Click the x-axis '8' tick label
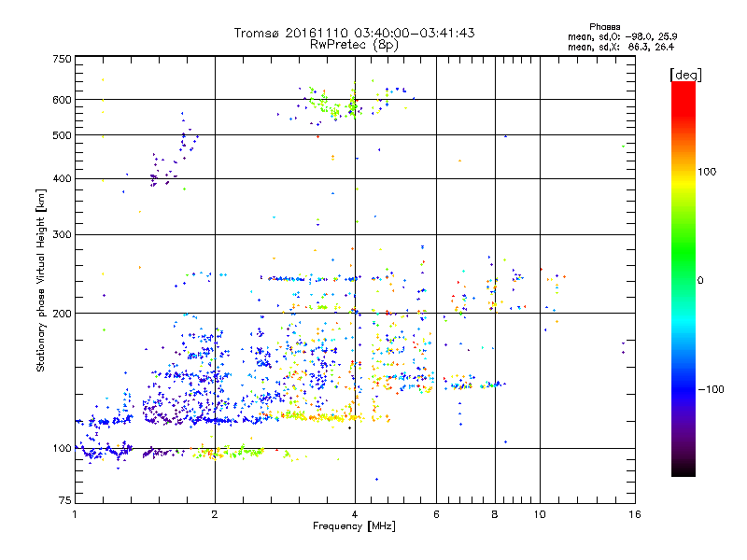 [495, 514]
